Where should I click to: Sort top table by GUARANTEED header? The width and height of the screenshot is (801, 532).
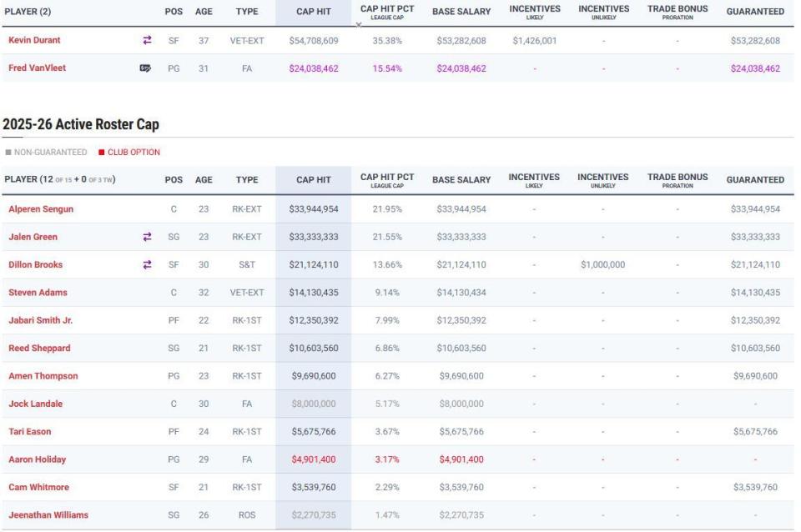click(x=755, y=12)
